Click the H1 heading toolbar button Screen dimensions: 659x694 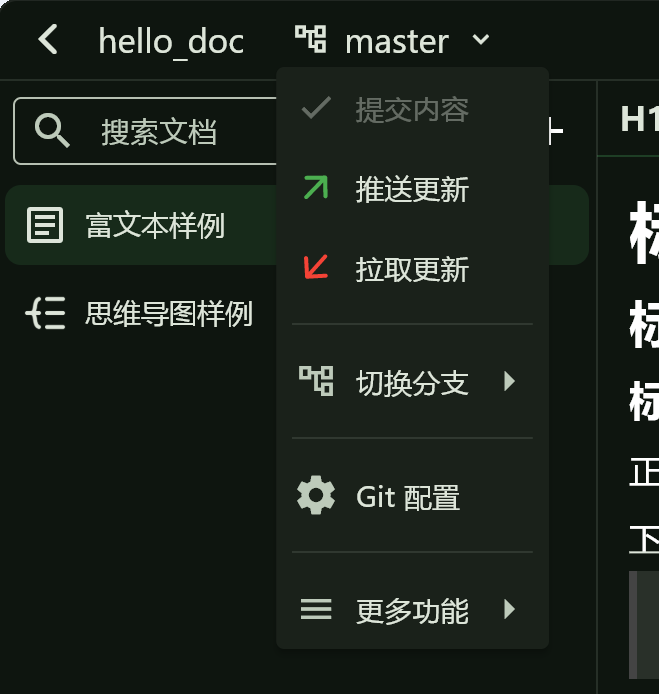[x=640, y=119]
